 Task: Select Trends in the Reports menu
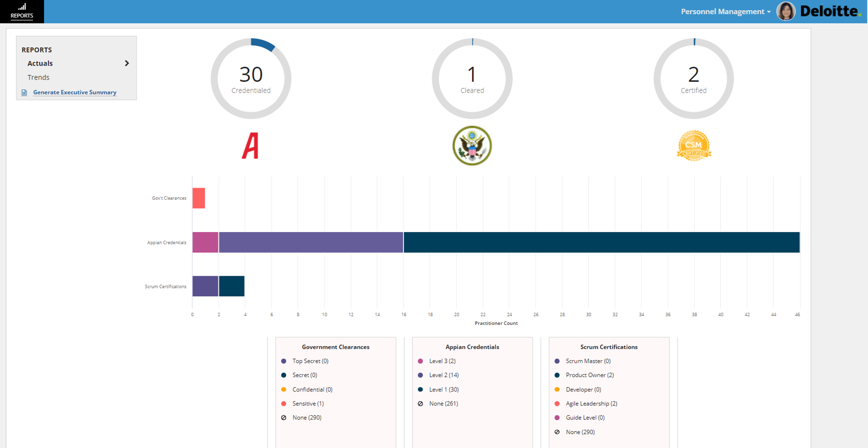(38, 78)
